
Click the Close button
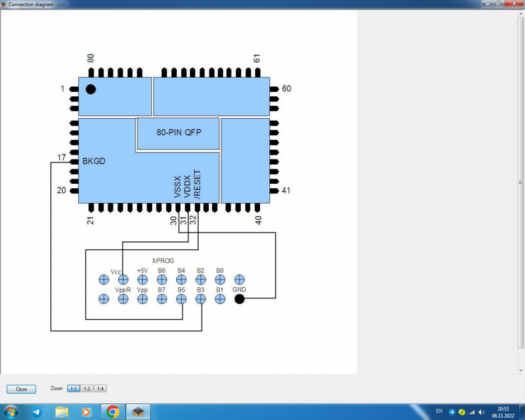(21, 389)
